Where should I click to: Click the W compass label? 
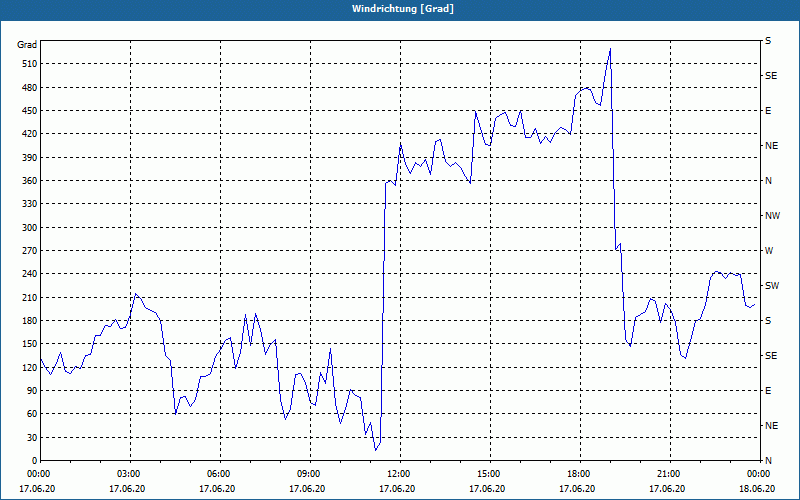click(769, 251)
